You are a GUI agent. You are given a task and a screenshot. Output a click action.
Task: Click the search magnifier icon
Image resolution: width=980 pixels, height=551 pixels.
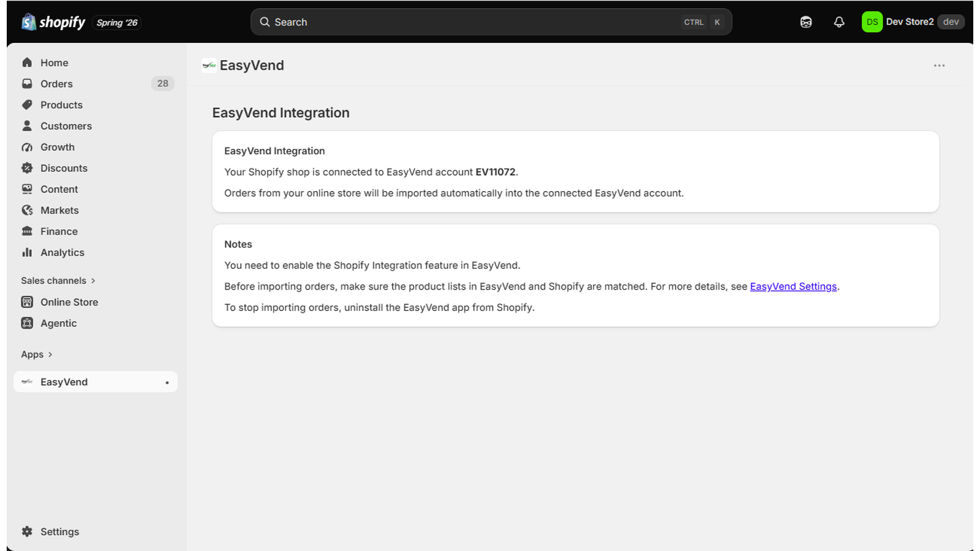pyautogui.click(x=265, y=22)
